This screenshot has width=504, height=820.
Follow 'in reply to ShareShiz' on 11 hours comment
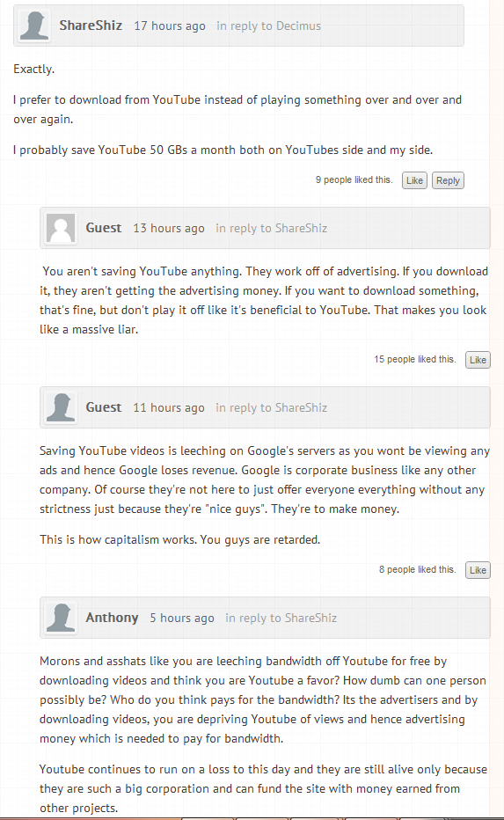pyautogui.click(x=271, y=407)
